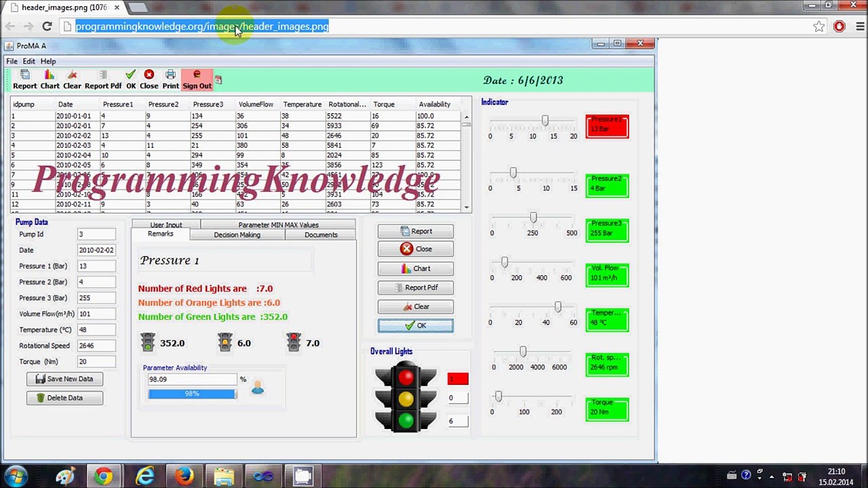Open Windows Explorer from the taskbar
The image size is (868, 488).
pos(223,476)
